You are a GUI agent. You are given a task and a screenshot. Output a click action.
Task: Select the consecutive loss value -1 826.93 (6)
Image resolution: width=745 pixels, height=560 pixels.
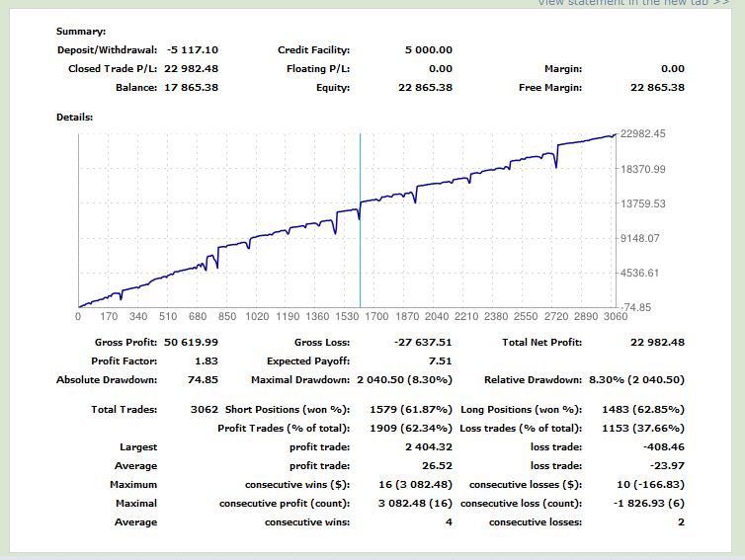(649, 504)
